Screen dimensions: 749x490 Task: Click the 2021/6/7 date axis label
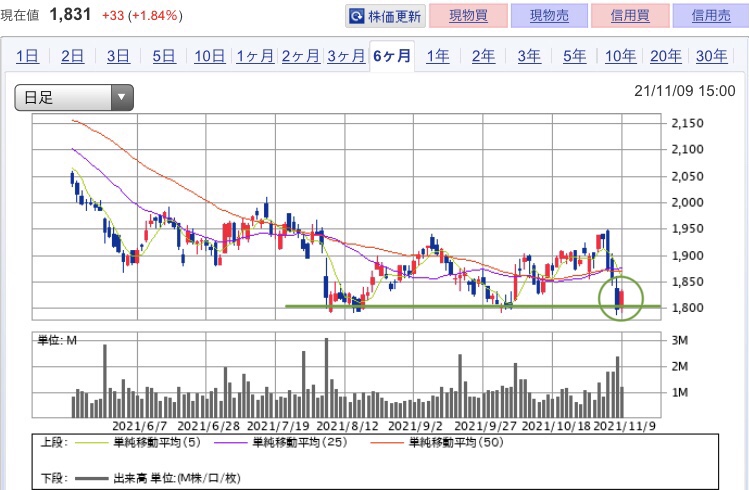(x=139, y=426)
